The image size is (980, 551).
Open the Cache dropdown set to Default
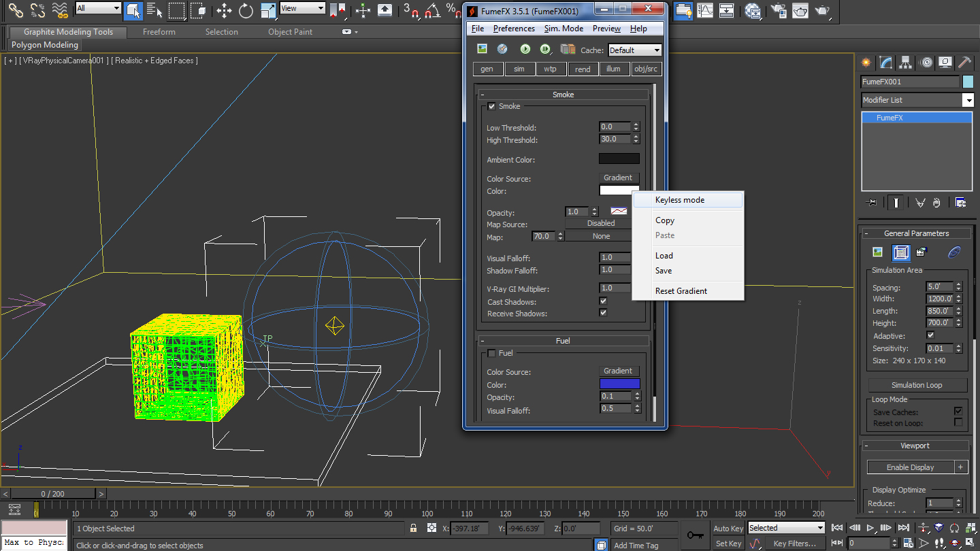coord(634,50)
